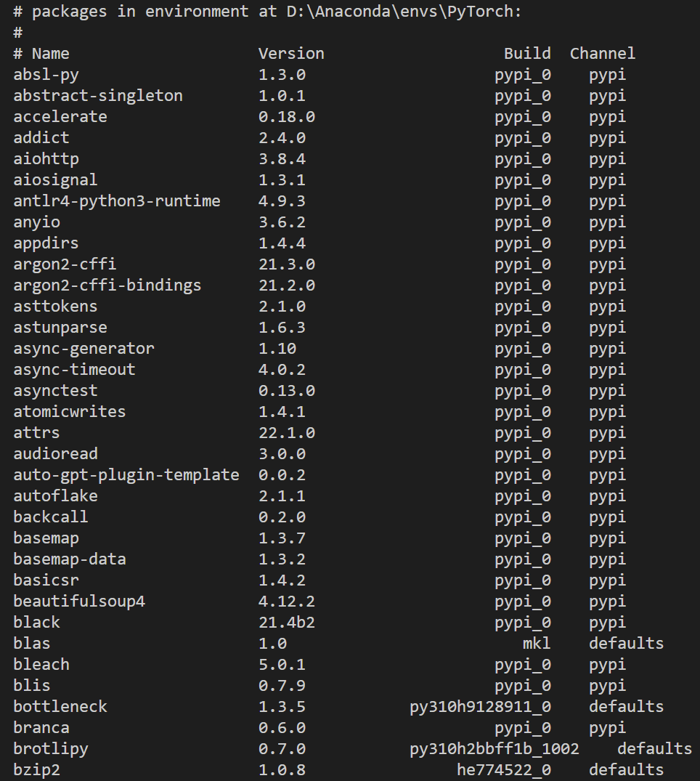
Task: Click the branca package name
Action: tap(41, 728)
